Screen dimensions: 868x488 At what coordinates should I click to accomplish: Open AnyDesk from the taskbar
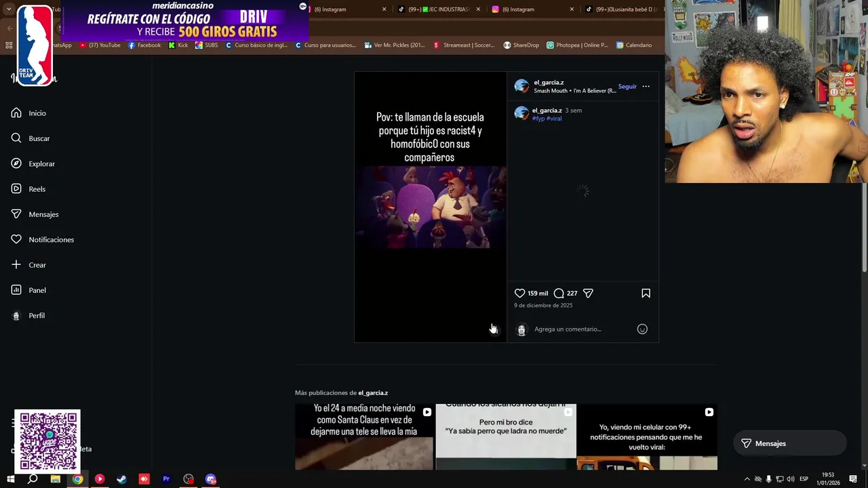(x=144, y=479)
